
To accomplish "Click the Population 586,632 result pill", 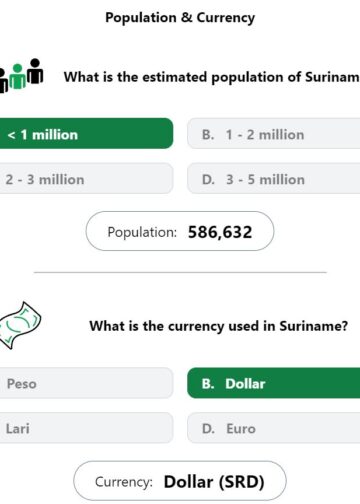I will [180, 231].
